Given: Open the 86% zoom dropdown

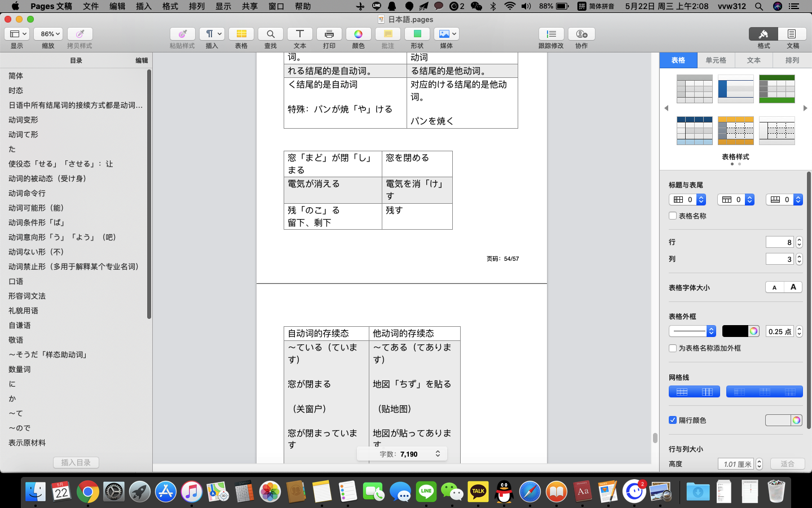Looking at the screenshot, I should 50,34.
